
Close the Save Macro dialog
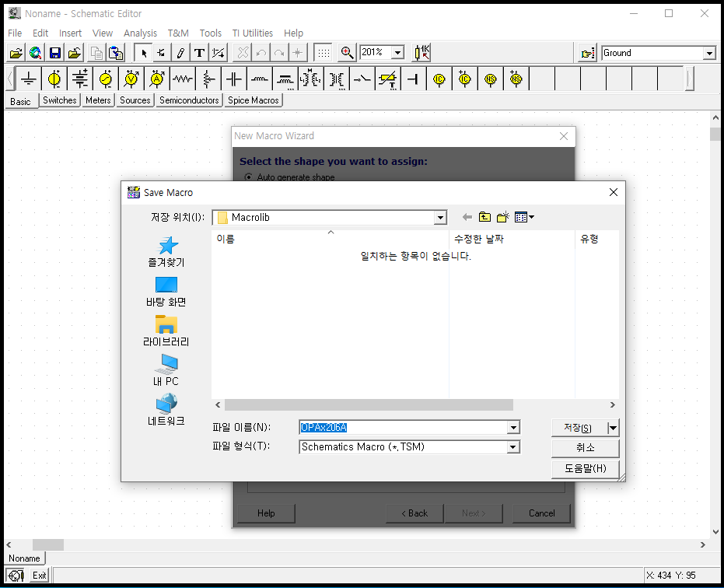pyautogui.click(x=614, y=192)
